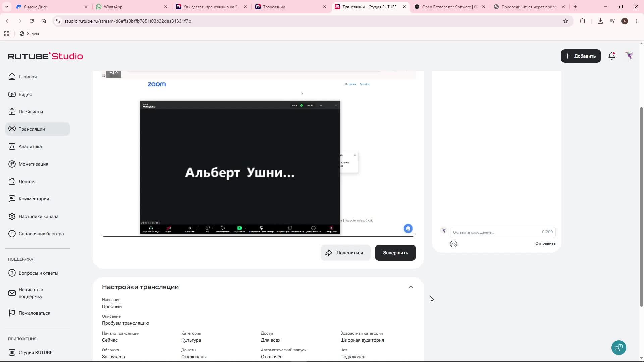Image resolution: width=644 pixels, height=362 pixels.
Task: Open the teal support chat widget
Action: pos(619,348)
